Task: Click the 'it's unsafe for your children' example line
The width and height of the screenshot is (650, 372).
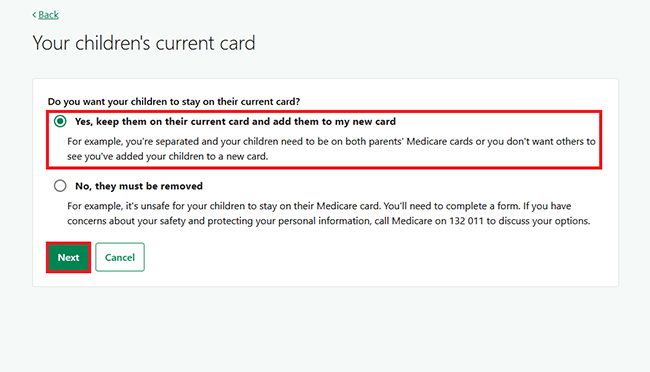Action: (x=319, y=206)
